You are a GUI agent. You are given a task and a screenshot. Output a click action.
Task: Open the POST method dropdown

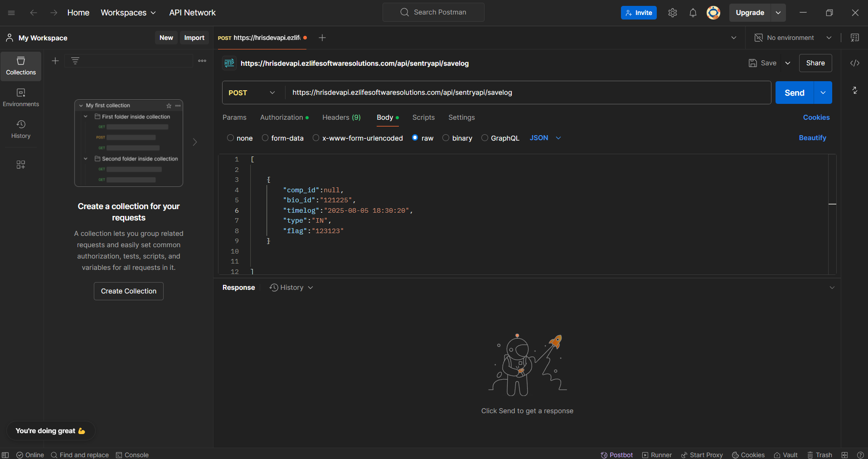pyautogui.click(x=252, y=93)
